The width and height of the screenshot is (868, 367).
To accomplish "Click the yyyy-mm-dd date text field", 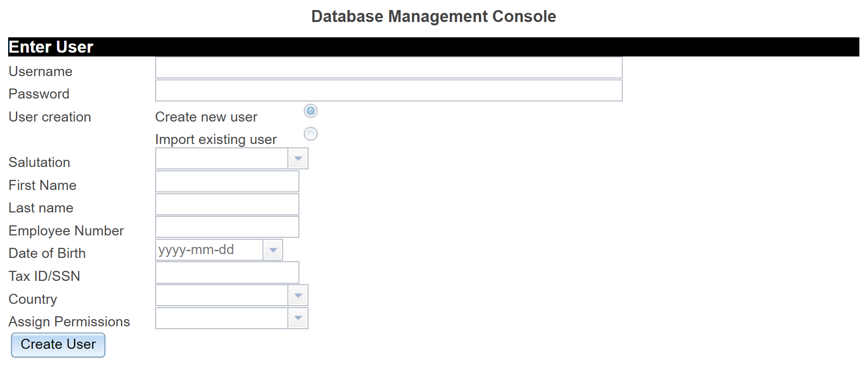I will [209, 250].
